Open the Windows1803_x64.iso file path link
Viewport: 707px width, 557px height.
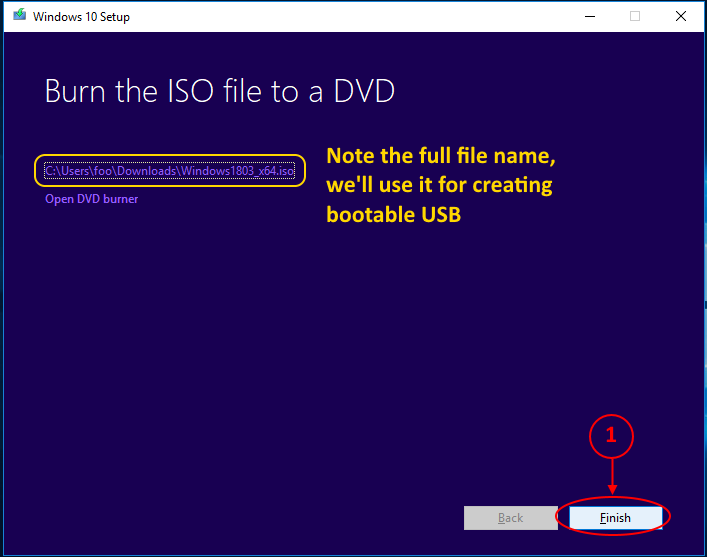point(169,171)
